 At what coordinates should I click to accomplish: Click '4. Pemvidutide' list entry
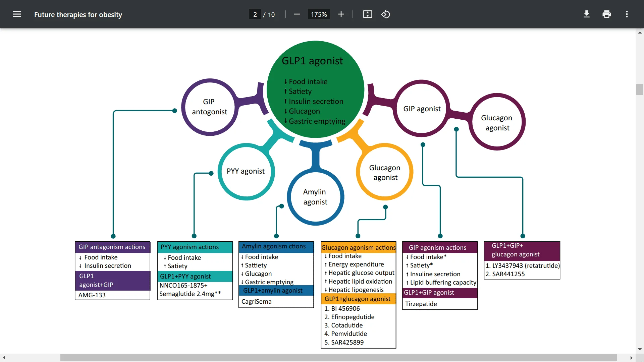345,334
